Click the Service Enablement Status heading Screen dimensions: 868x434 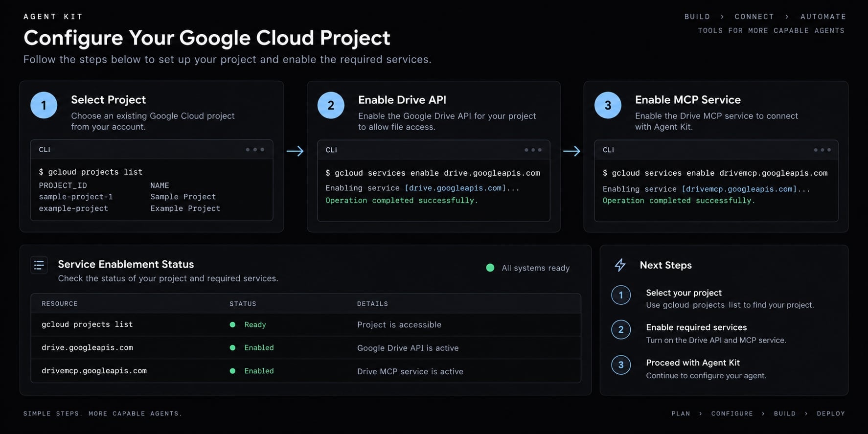tap(126, 264)
